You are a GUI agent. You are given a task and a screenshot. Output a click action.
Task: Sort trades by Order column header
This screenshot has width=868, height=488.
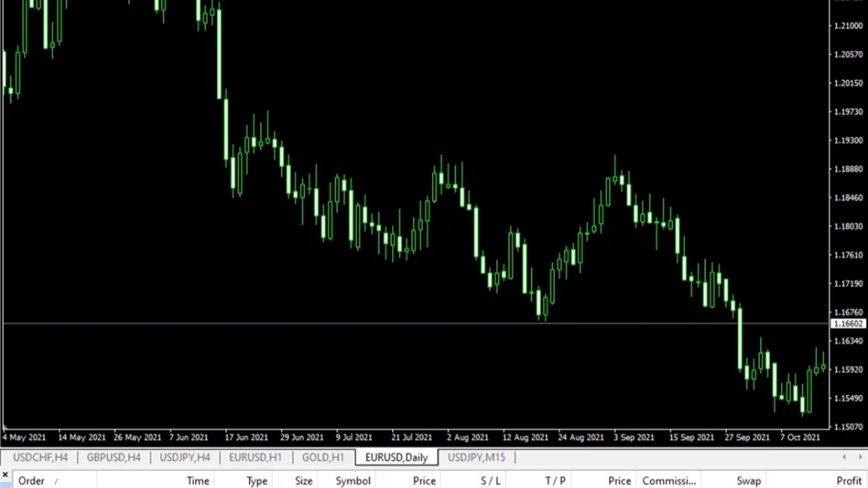[31, 481]
